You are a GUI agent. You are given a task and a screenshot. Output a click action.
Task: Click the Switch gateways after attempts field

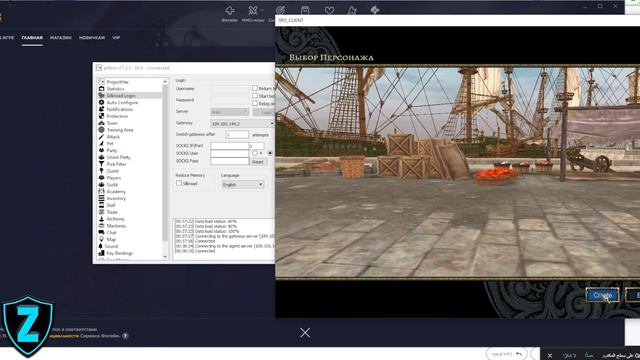click(237, 135)
